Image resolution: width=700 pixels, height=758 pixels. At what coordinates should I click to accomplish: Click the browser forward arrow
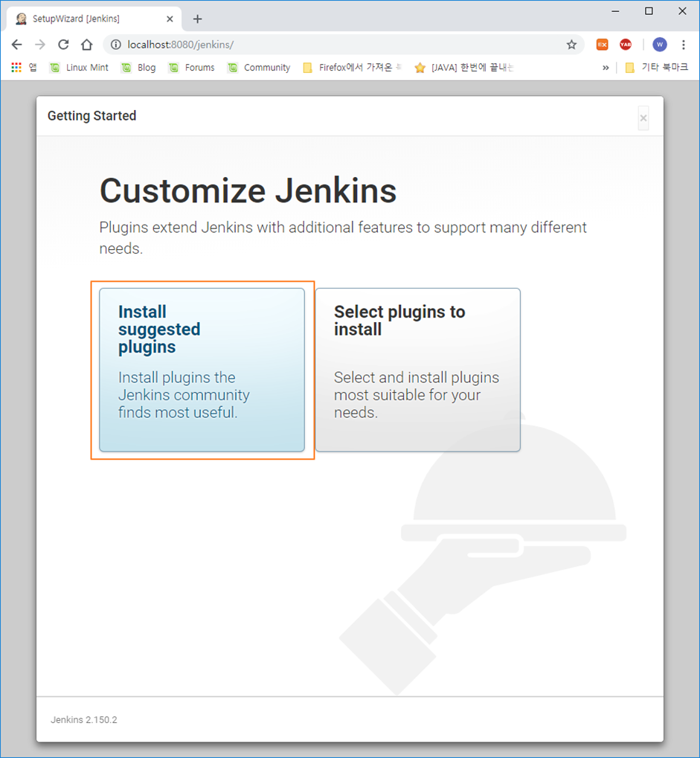40,45
